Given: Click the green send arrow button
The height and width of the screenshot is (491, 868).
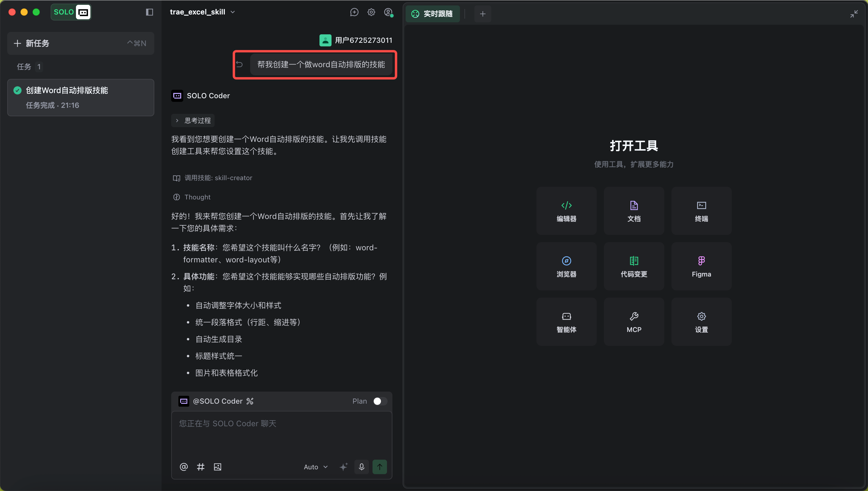Looking at the screenshot, I should click(379, 467).
